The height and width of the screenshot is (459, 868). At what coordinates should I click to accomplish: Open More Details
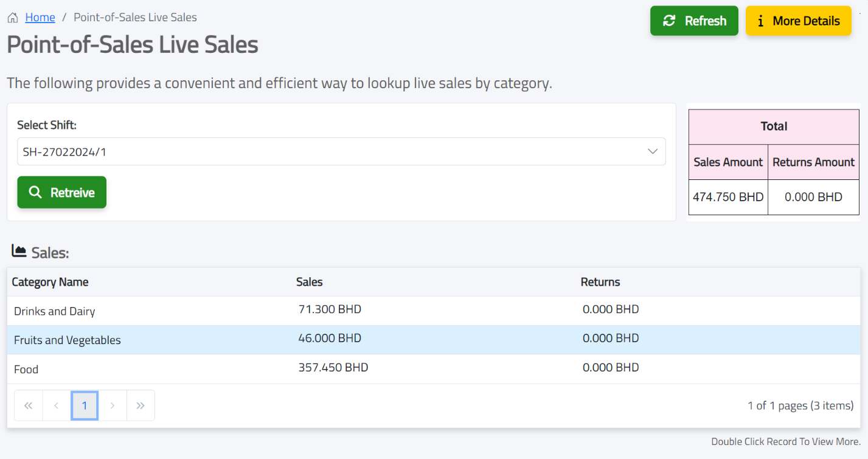pos(798,21)
